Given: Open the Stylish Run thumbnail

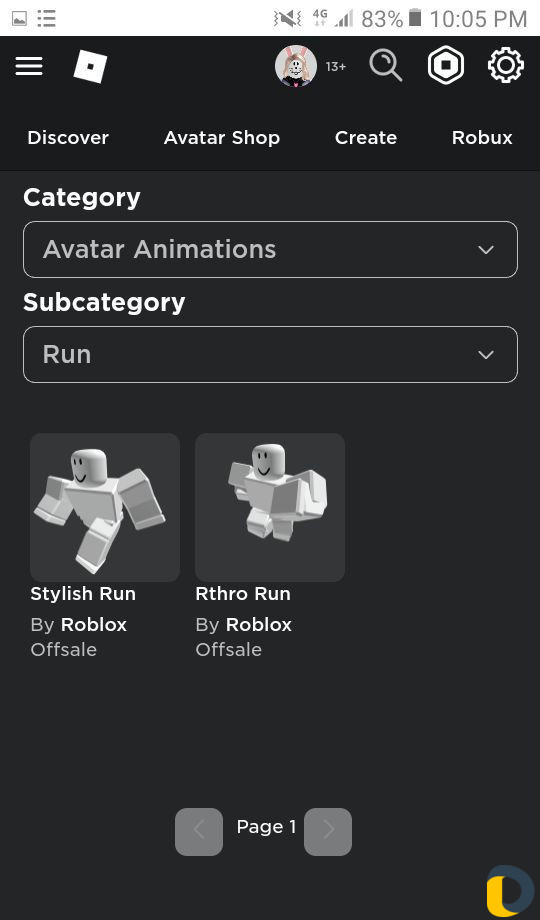Looking at the screenshot, I should click(x=105, y=508).
